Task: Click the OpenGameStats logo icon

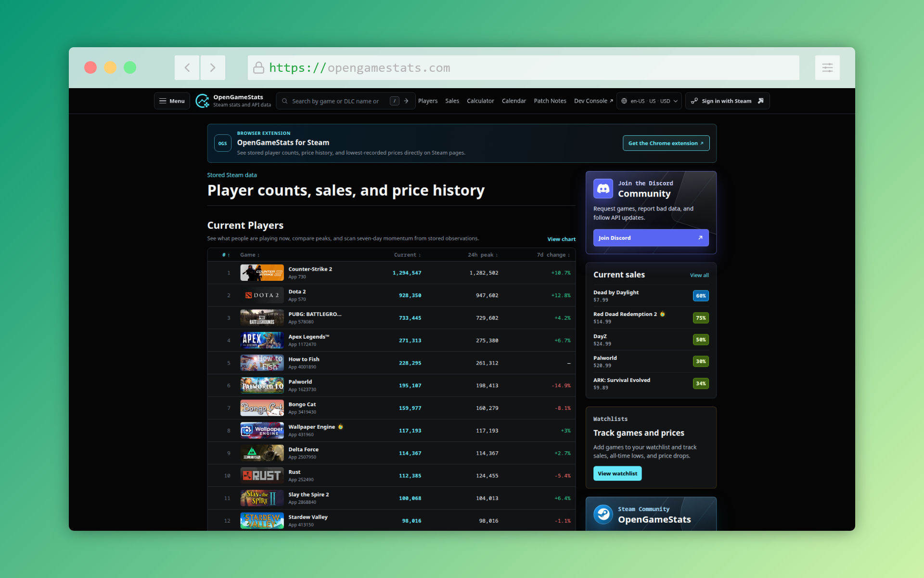Action: pyautogui.click(x=203, y=101)
